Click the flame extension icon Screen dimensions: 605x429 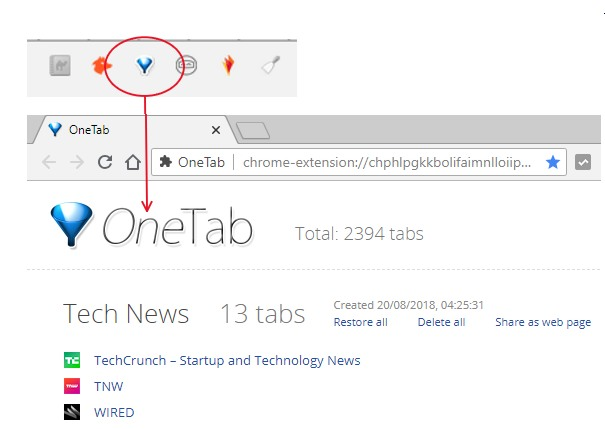(228, 65)
